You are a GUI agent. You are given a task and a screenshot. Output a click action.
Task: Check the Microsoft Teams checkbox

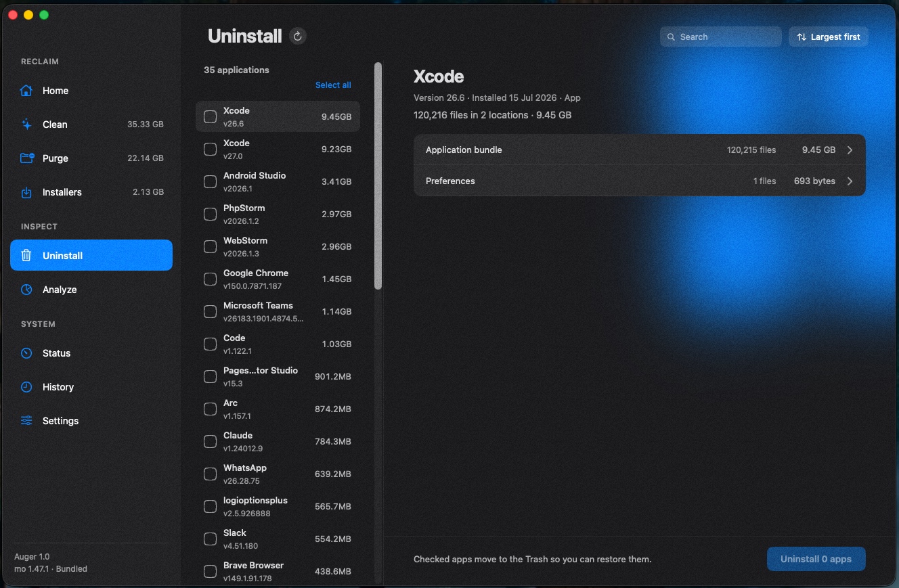(211, 312)
